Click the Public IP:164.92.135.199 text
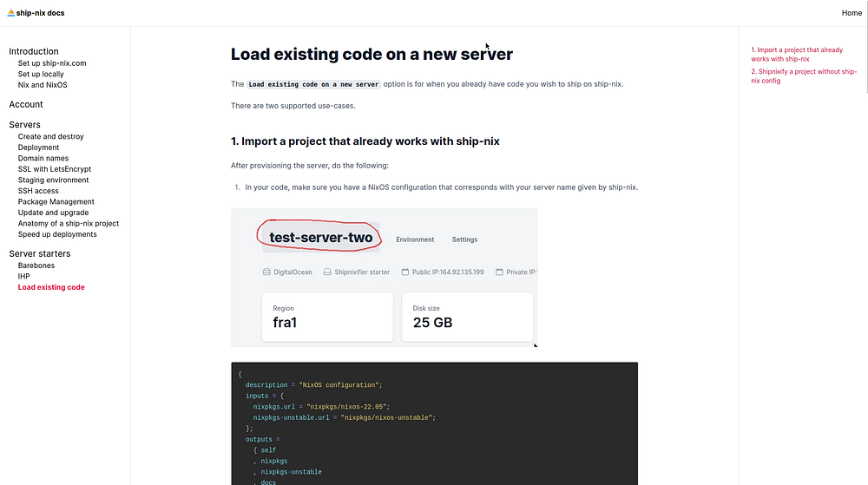868x485 pixels. click(448, 272)
